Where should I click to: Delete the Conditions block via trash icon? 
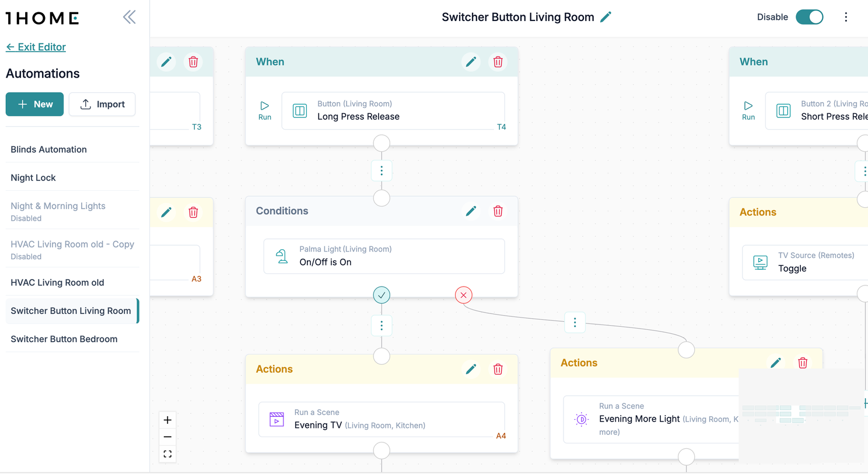tap(498, 211)
